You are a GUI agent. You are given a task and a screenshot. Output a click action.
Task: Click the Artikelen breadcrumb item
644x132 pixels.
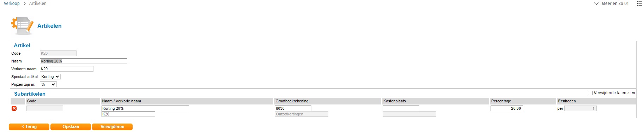(x=38, y=4)
